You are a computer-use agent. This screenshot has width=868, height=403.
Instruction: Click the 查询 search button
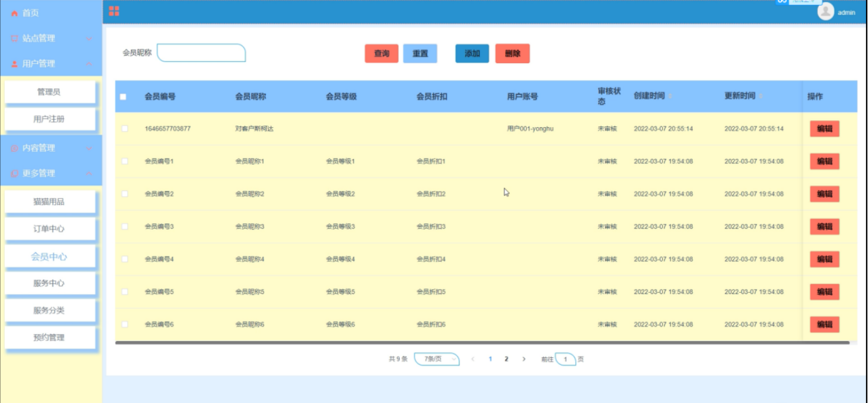(x=382, y=54)
